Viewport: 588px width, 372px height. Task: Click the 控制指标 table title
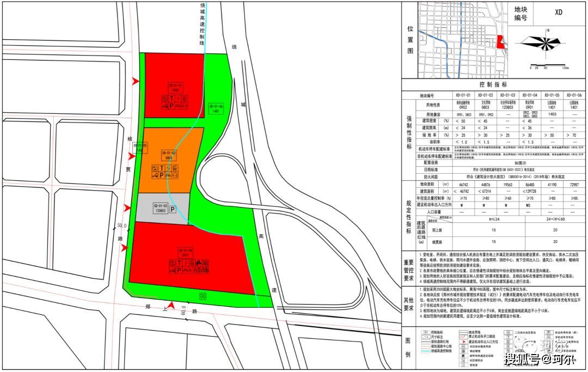point(493,85)
